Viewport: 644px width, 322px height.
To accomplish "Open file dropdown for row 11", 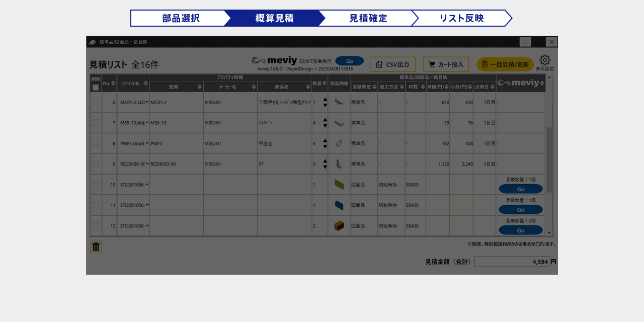I will pos(147,205).
